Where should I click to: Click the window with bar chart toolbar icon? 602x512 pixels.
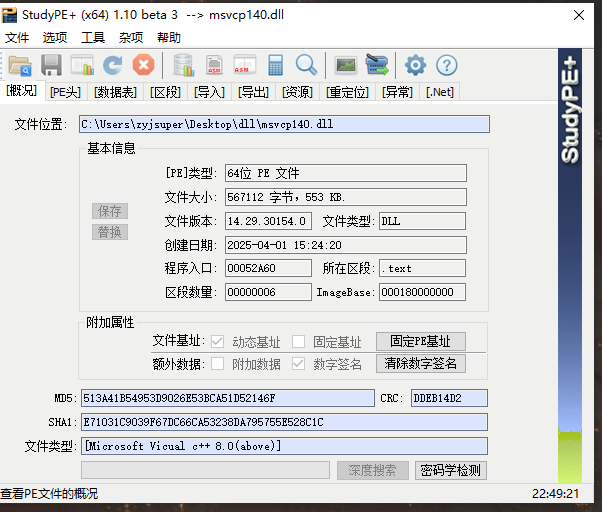82,65
